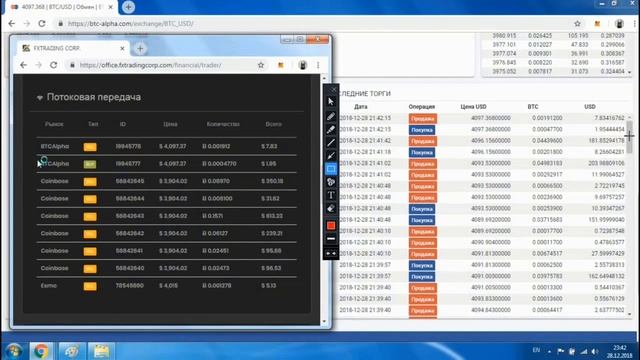
Task: Select the rectangle shape tool
Action: click(331, 169)
